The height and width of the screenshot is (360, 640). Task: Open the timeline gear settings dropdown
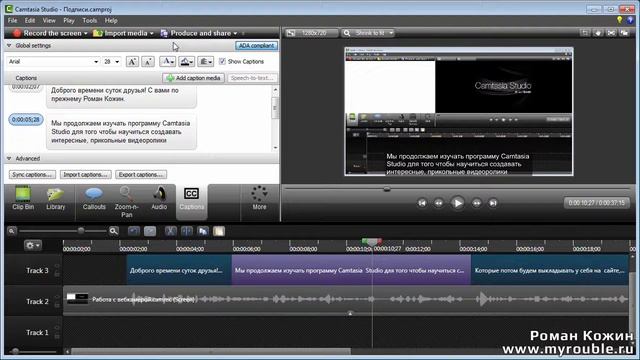coord(32,245)
